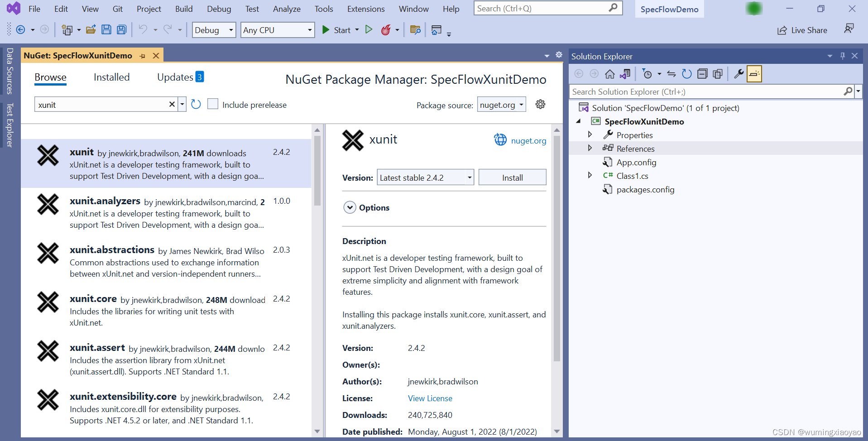868x441 pixels.
Task: Install the xunit package
Action: pyautogui.click(x=512, y=177)
